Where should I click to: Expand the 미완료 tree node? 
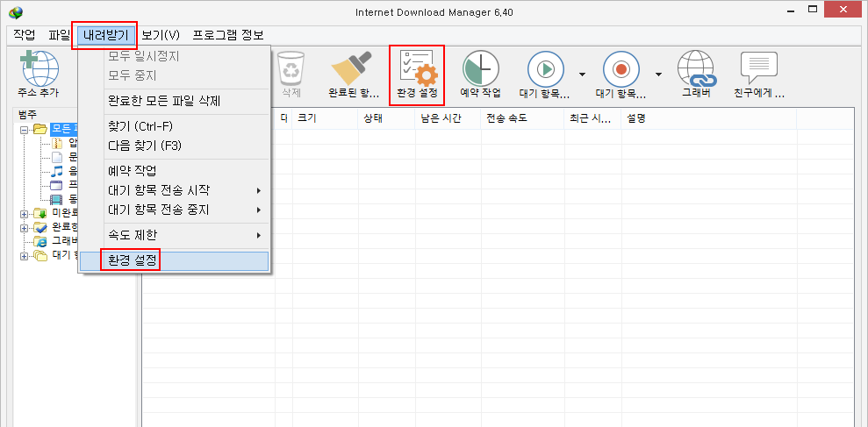24,214
